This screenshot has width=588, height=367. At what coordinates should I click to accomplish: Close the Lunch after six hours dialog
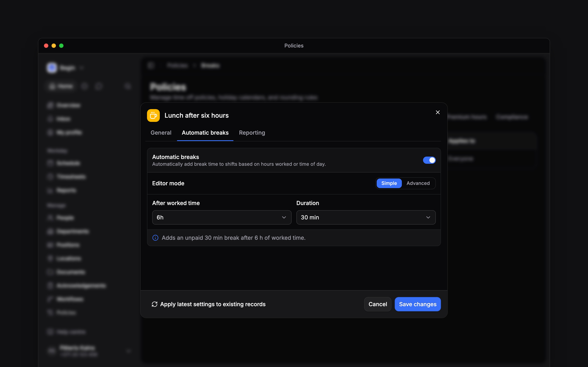[x=438, y=112]
